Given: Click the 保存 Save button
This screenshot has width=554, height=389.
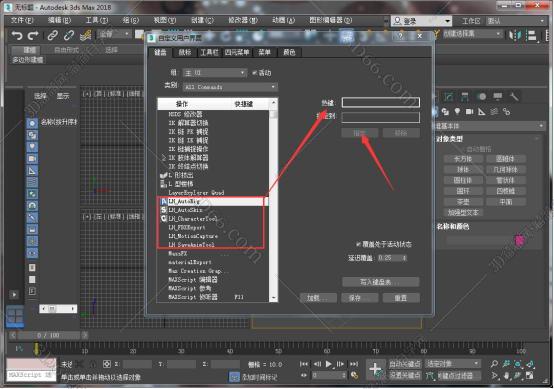Looking at the screenshot, I should (x=360, y=298).
